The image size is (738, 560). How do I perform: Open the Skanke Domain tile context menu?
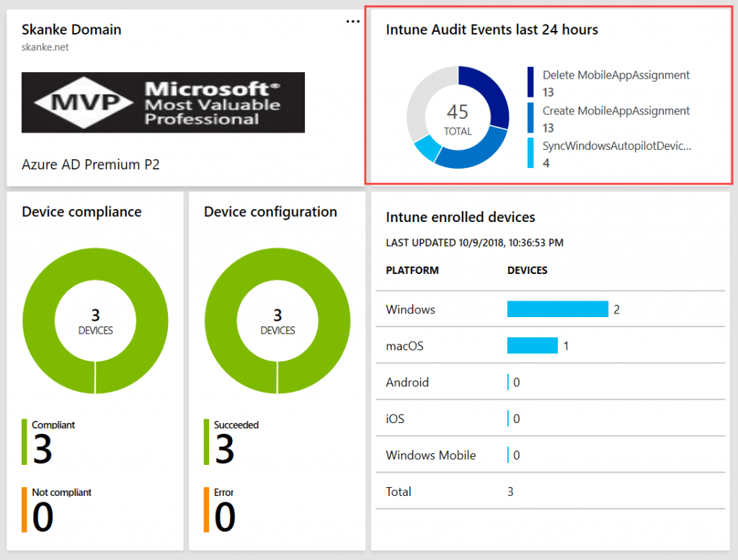coord(352,21)
